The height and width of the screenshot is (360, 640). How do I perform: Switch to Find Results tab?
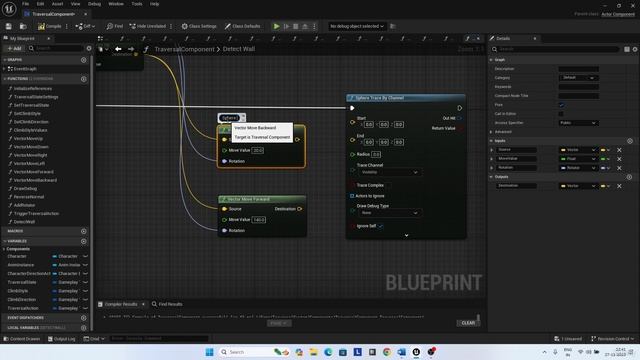coord(167,304)
